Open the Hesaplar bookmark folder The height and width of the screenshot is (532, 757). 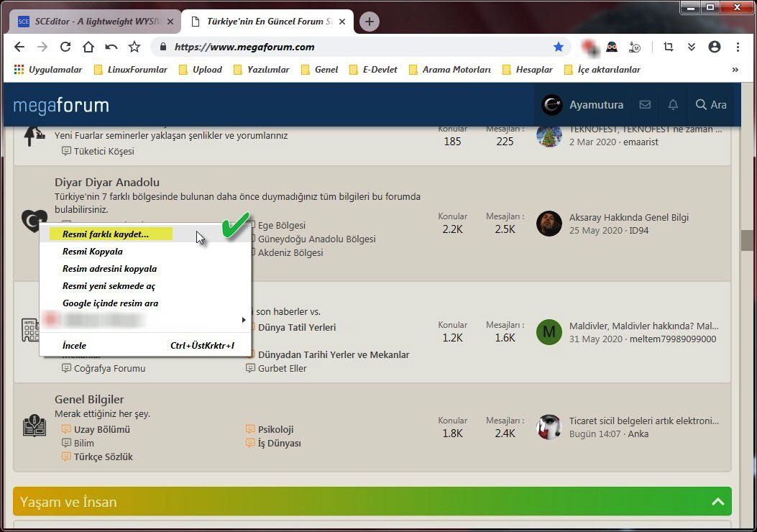pyautogui.click(x=527, y=70)
